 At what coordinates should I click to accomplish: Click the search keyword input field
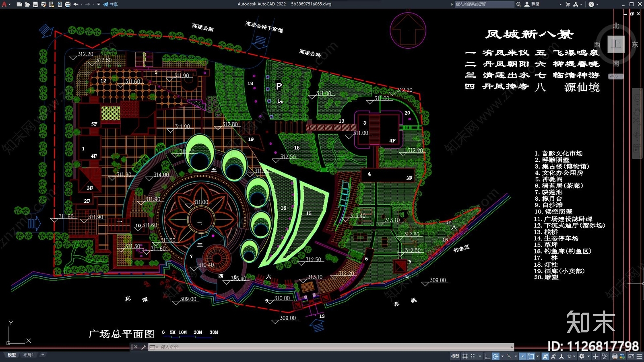[484, 4]
